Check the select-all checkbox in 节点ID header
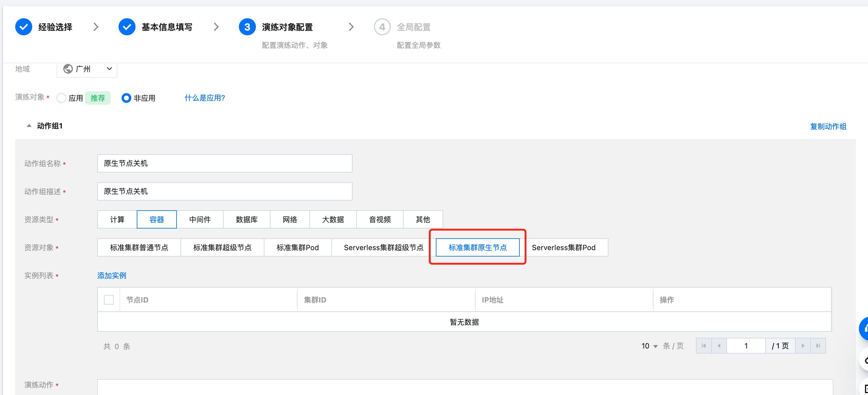 click(x=108, y=299)
